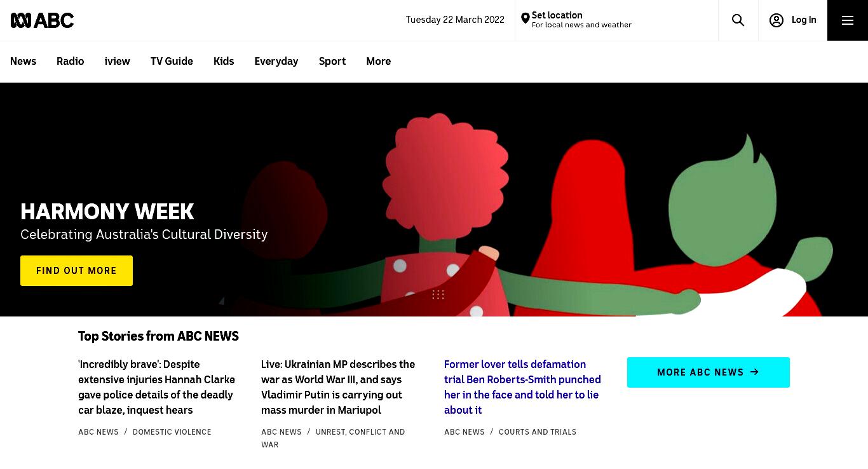This screenshot has height=469, width=868.
Task: Open the Live Ukrainian MP story
Action: tap(338, 387)
